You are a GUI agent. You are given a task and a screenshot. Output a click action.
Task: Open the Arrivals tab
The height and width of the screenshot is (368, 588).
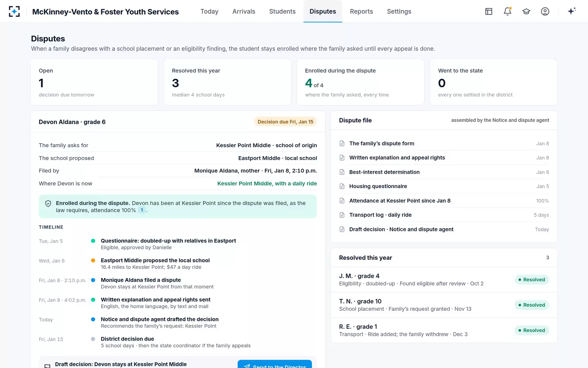[x=244, y=11]
